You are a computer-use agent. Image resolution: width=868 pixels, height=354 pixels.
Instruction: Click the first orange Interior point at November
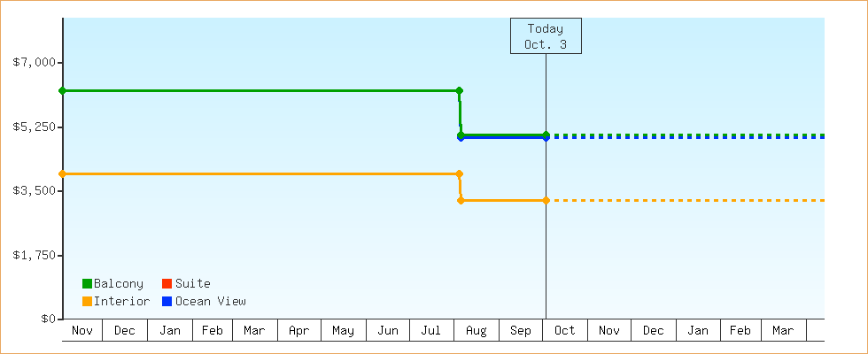tap(62, 173)
